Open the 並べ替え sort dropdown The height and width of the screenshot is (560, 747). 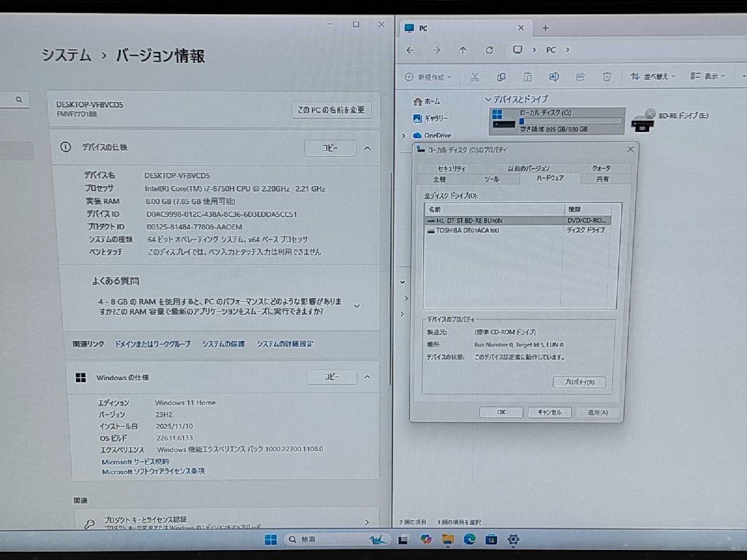click(x=651, y=76)
